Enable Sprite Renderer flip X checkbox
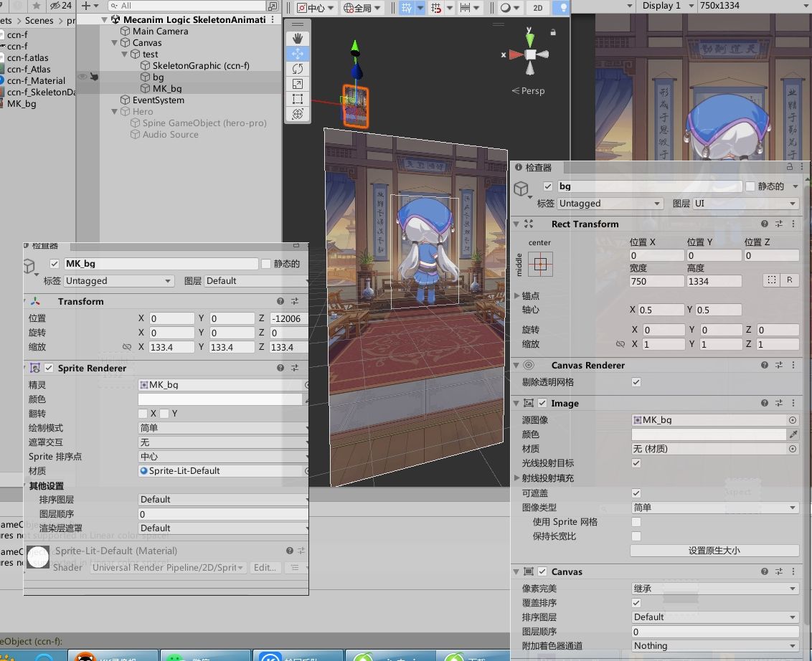This screenshot has height=661, width=812. point(143,413)
